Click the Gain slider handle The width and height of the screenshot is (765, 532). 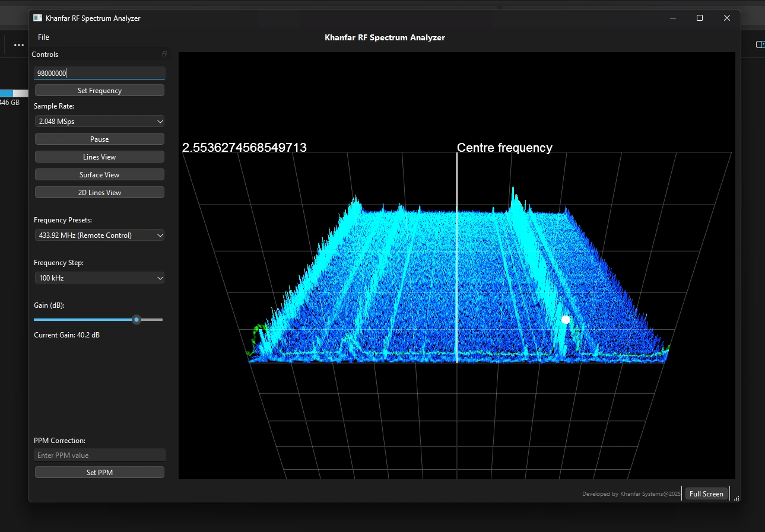pyautogui.click(x=136, y=319)
